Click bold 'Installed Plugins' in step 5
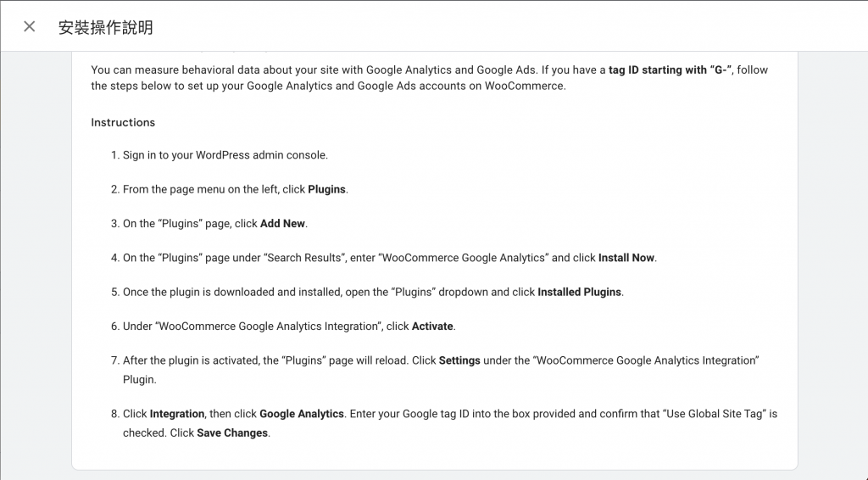Screen dimensions: 868x480 tap(580, 292)
